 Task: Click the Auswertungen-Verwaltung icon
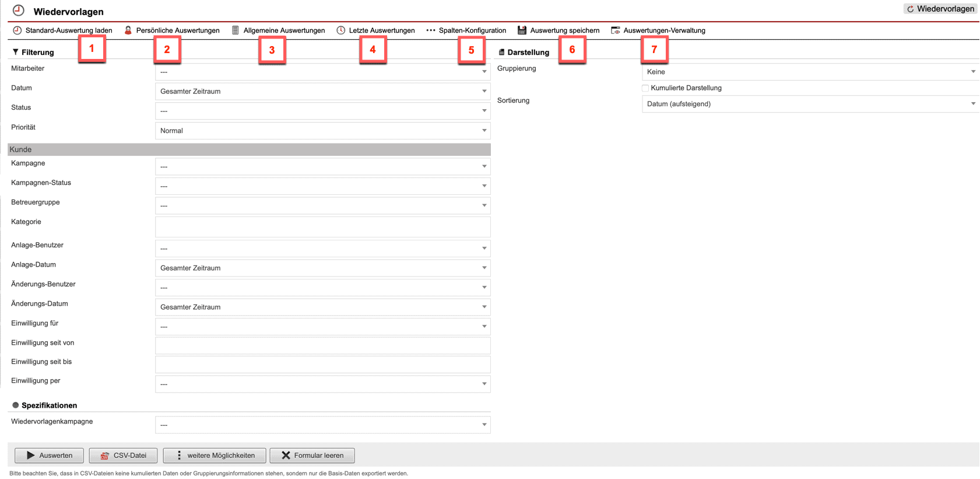616,30
